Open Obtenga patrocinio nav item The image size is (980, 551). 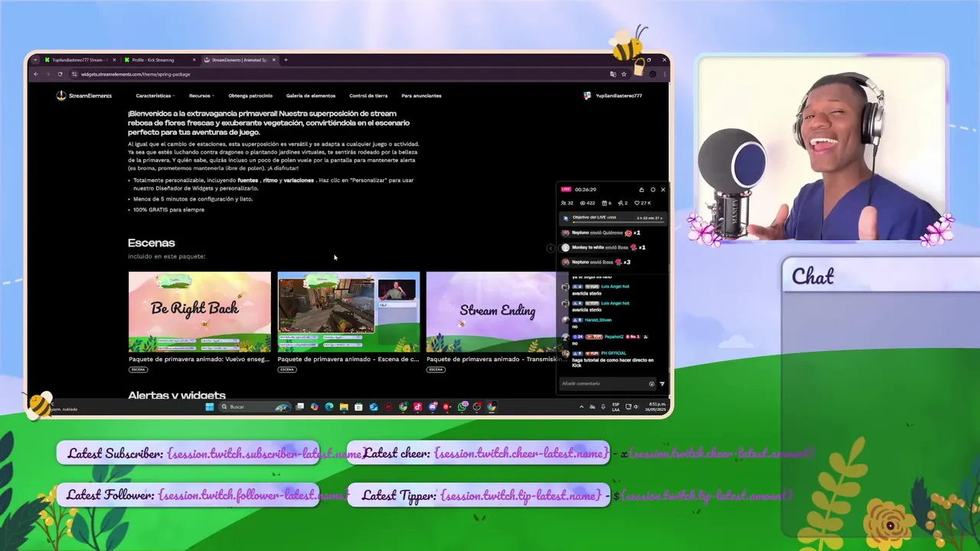[250, 96]
